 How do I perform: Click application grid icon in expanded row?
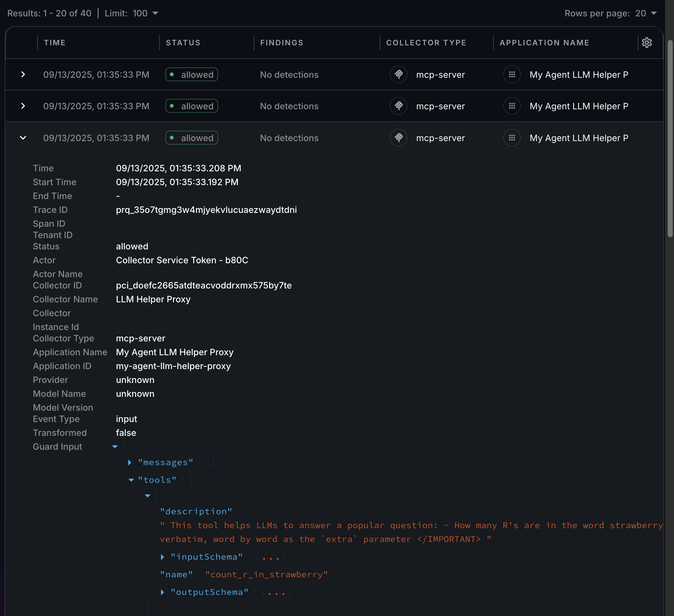pyautogui.click(x=511, y=138)
